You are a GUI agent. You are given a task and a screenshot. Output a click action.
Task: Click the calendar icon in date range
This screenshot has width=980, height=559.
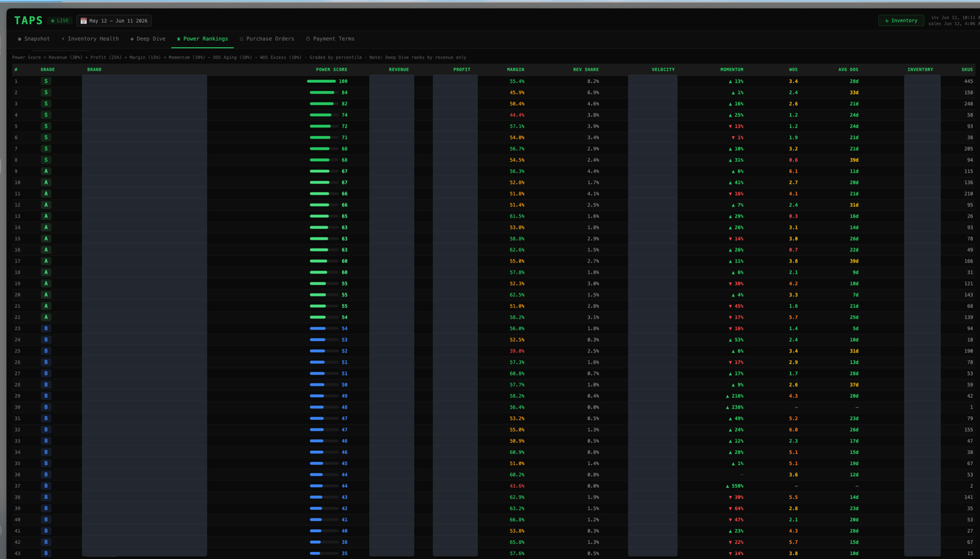[83, 21]
